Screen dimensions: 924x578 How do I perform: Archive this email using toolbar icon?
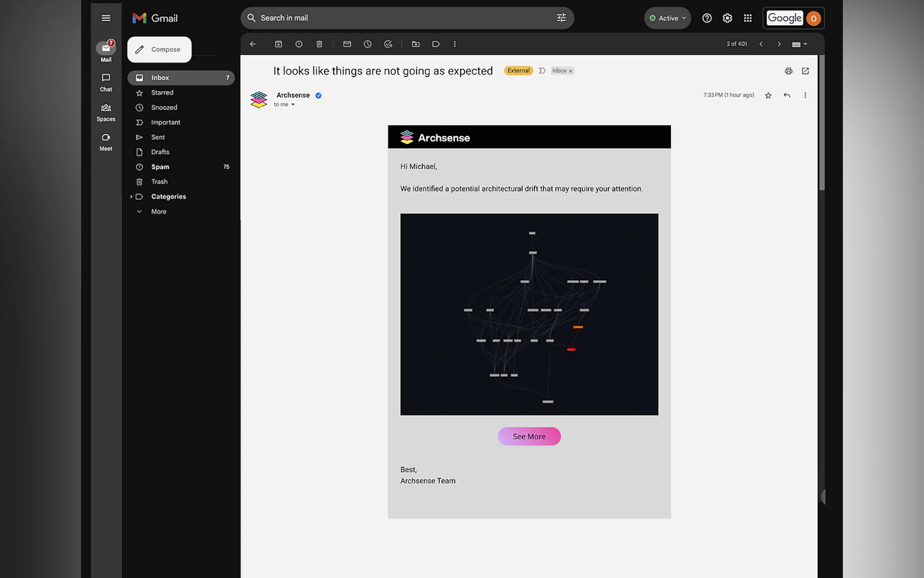[278, 44]
